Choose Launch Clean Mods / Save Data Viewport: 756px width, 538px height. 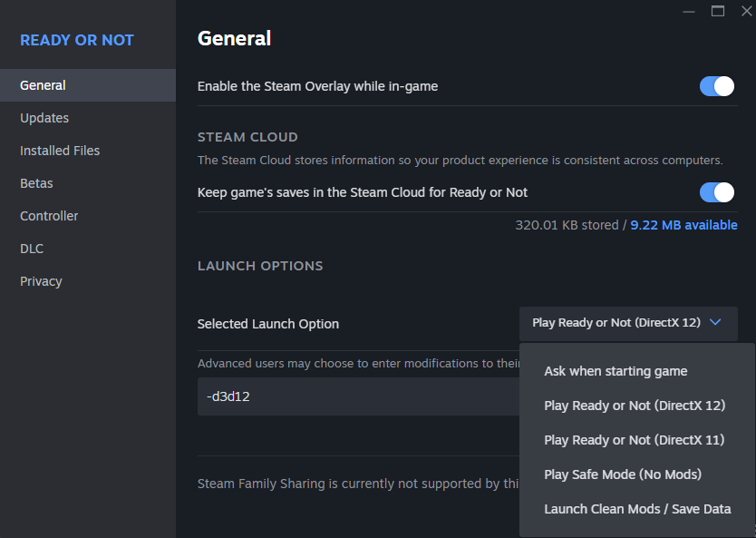pos(637,509)
